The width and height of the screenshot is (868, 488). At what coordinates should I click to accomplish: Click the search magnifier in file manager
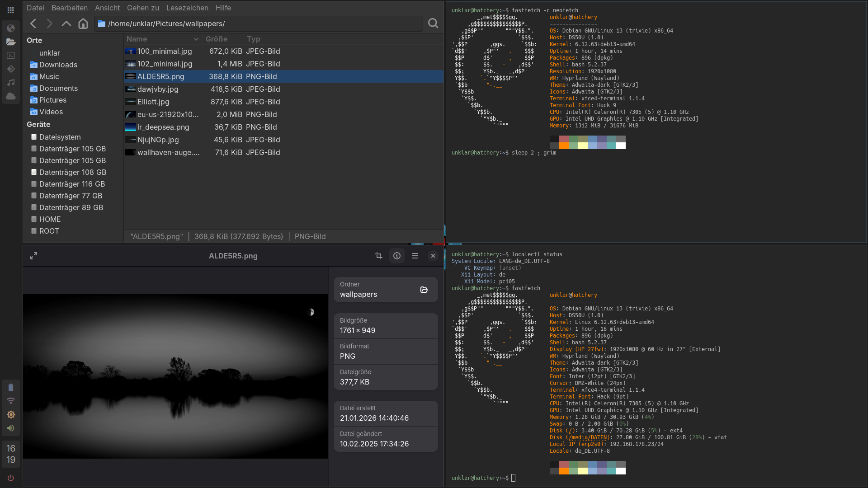point(433,23)
